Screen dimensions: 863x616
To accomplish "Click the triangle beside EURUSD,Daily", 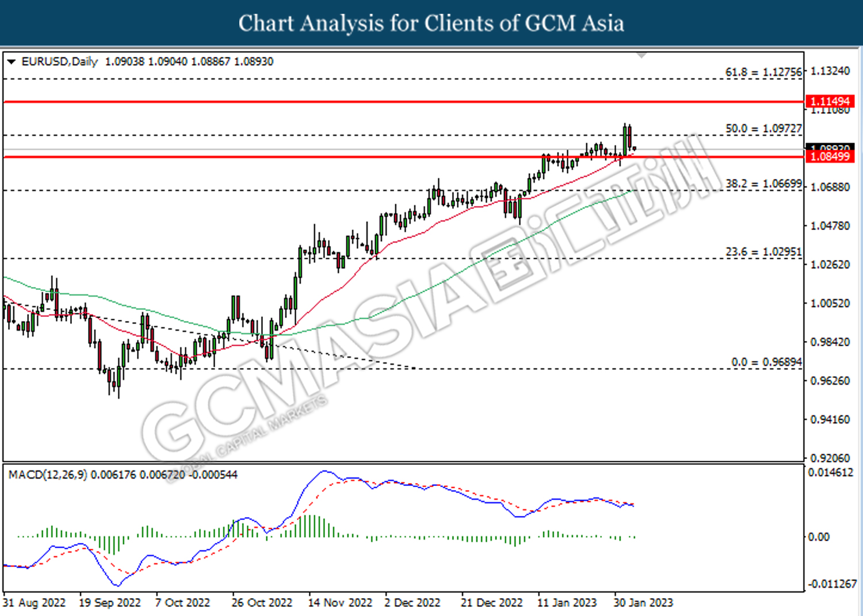I will (x=11, y=62).
